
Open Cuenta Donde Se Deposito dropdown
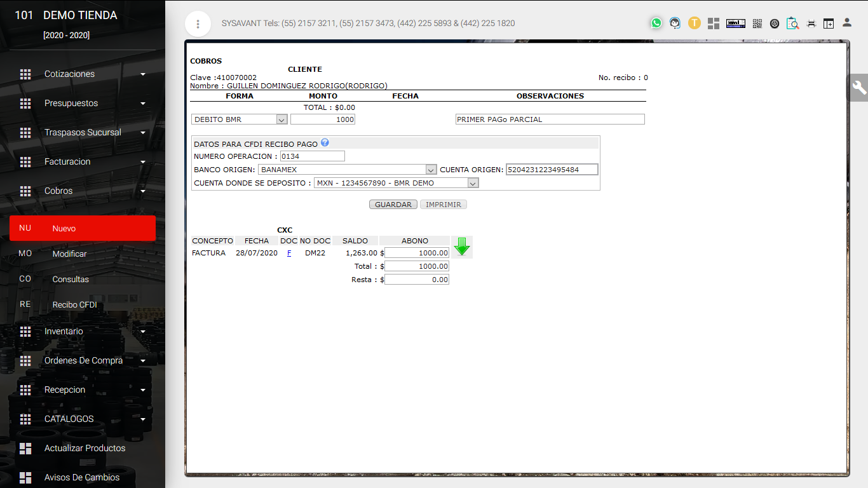[x=397, y=183]
